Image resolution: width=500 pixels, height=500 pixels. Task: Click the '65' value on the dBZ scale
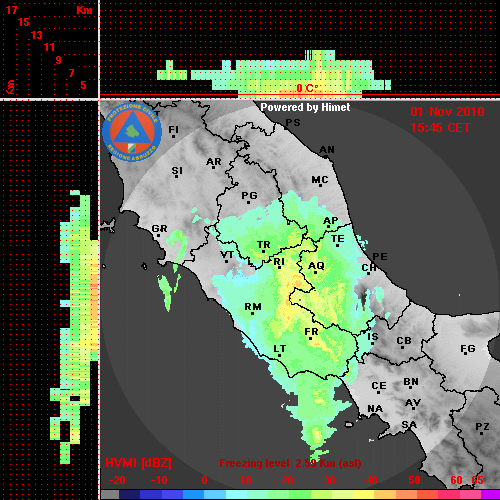477,480
